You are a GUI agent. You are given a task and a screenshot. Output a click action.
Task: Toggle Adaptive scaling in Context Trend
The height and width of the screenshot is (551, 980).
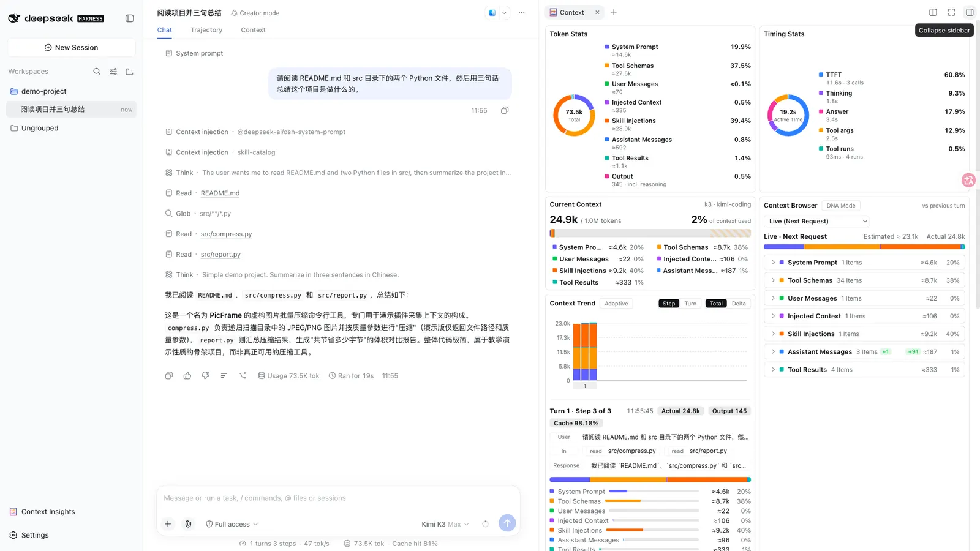(x=616, y=304)
